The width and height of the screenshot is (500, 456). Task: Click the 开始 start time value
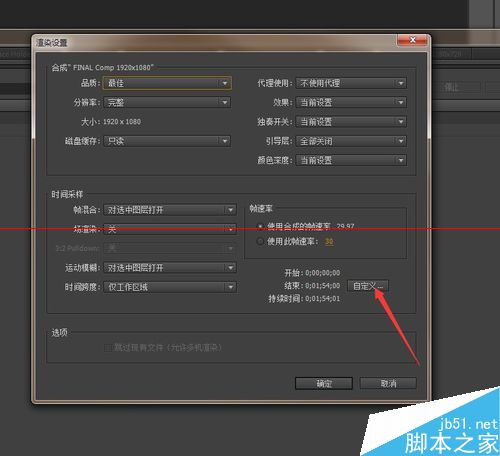(x=323, y=273)
